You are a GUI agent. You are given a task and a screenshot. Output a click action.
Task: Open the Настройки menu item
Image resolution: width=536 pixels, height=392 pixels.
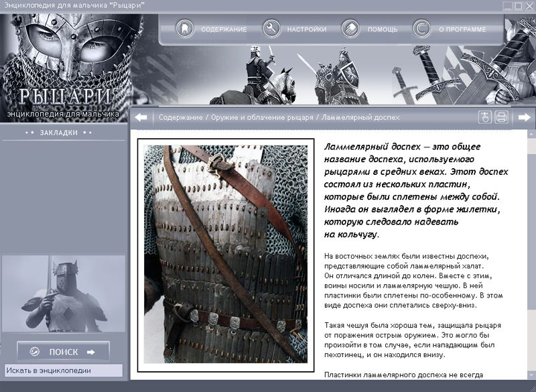(307, 29)
